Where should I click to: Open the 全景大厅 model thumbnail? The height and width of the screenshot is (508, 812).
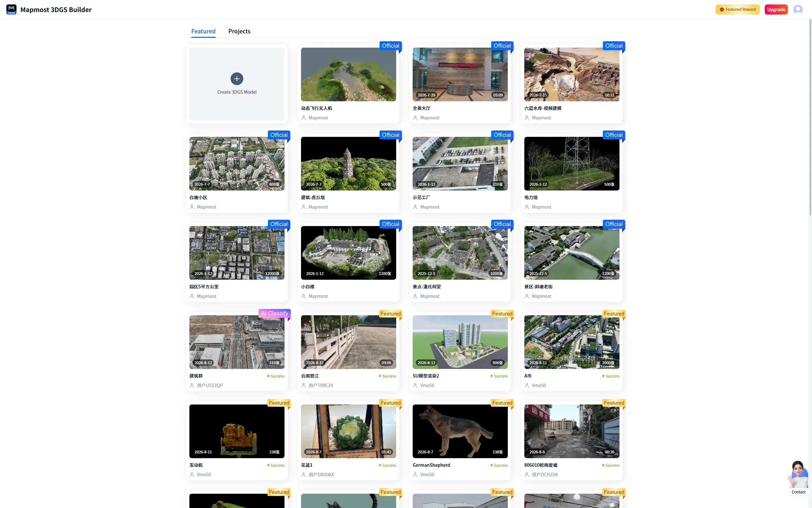click(x=460, y=74)
